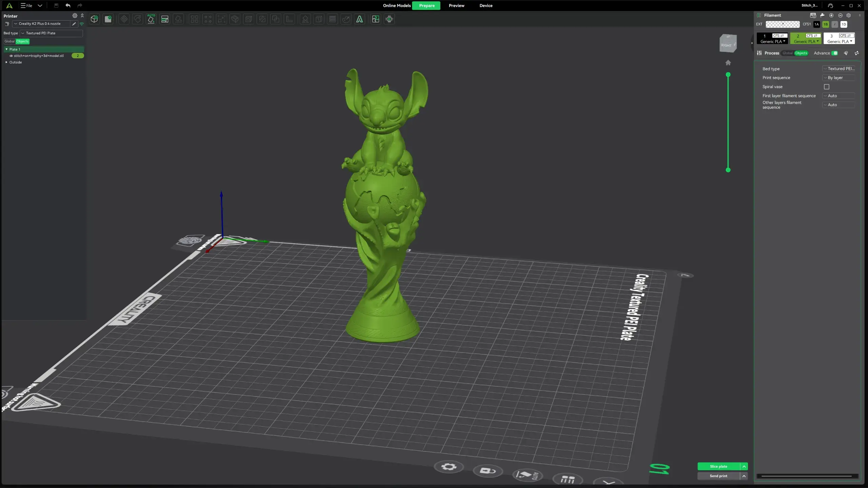
Task: Open First layer filament sequence dropdown
Action: (x=839, y=96)
